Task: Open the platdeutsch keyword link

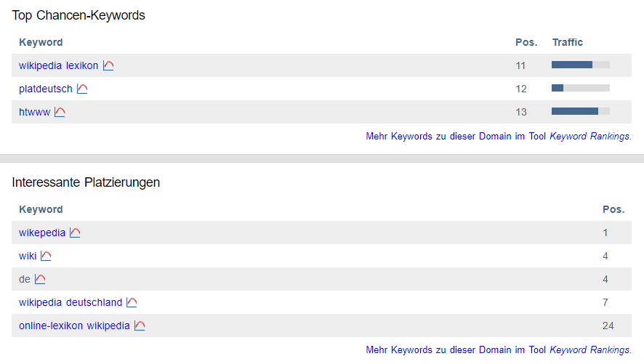Action: [x=46, y=89]
